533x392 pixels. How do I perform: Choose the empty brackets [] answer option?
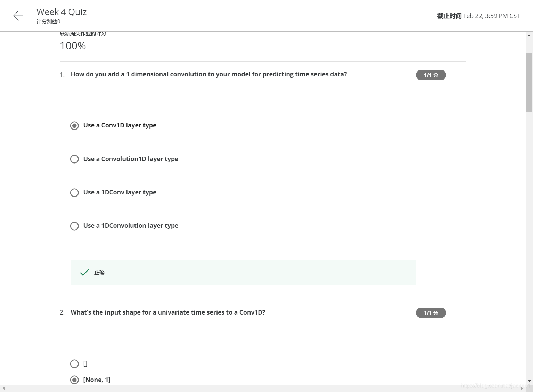[x=74, y=364]
